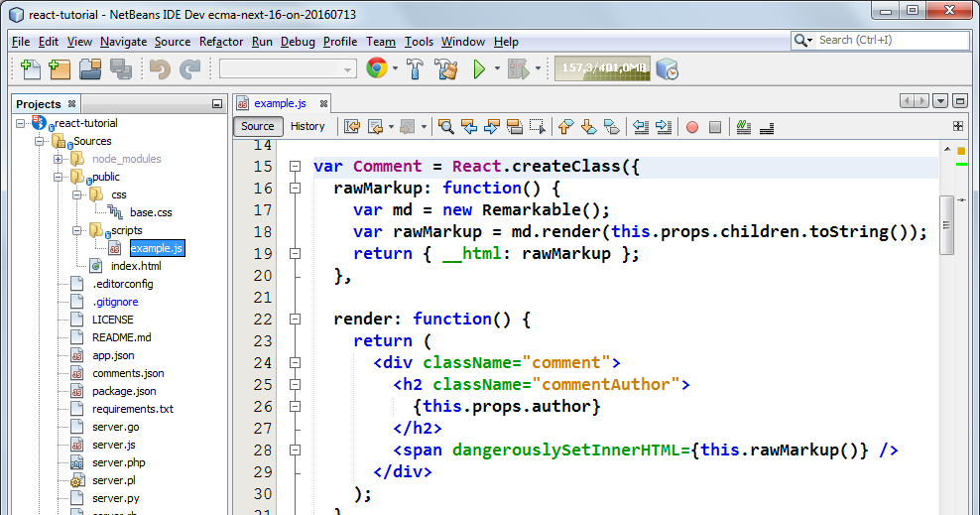Collapse the public folder node
980x515 pixels.
coord(58,177)
